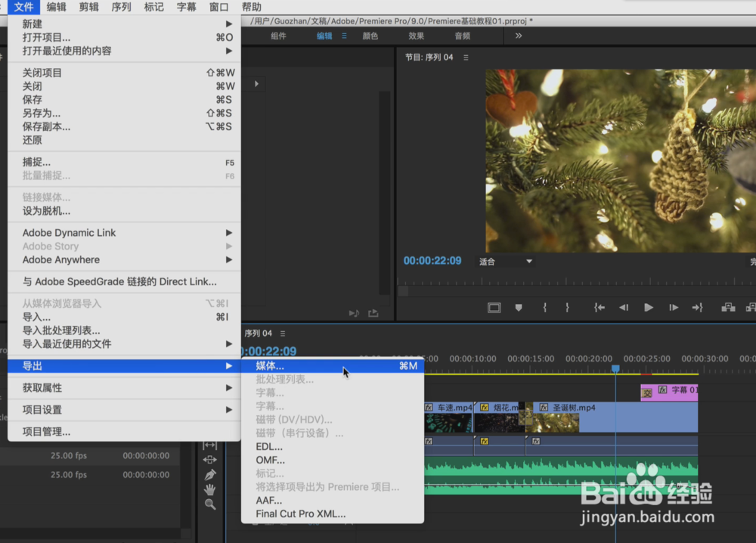Open the 标记 menu
Image resolution: width=756 pixels, height=543 pixels.
[153, 7]
